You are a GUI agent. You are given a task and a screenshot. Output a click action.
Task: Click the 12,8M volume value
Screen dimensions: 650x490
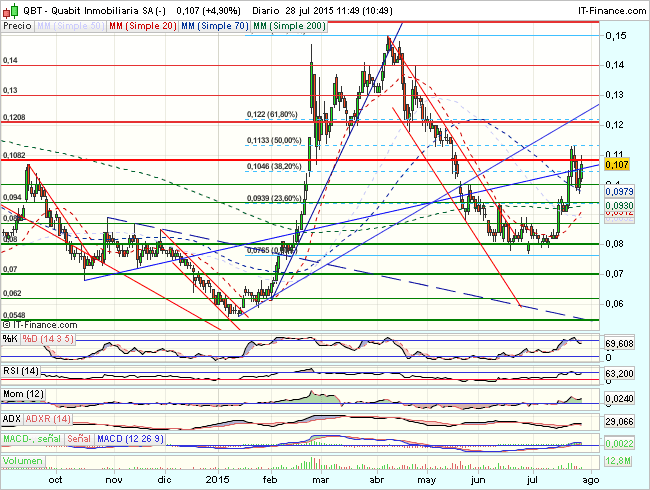pos(618,461)
